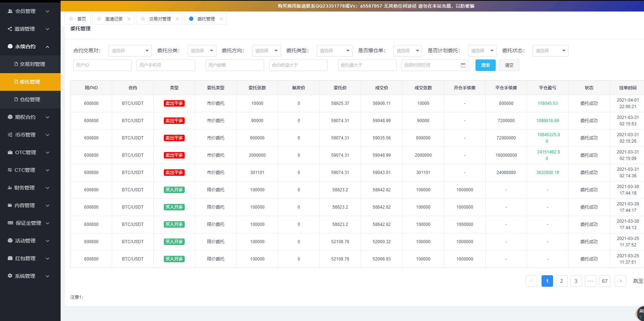Open the 合约交易对 dropdown
The width and height of the screenshot is (644, 321).
click(x=130, y=51)
